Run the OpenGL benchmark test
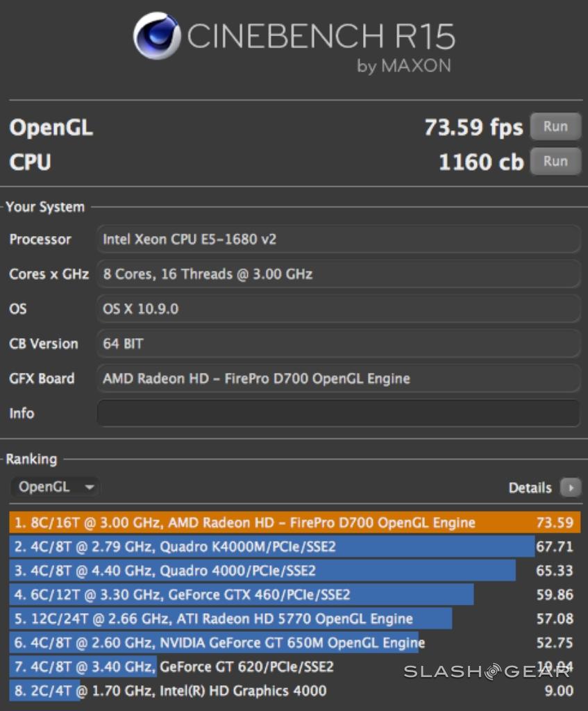Image resolution: width=588 pixels, height=711 pixels. tap(555, 127)
